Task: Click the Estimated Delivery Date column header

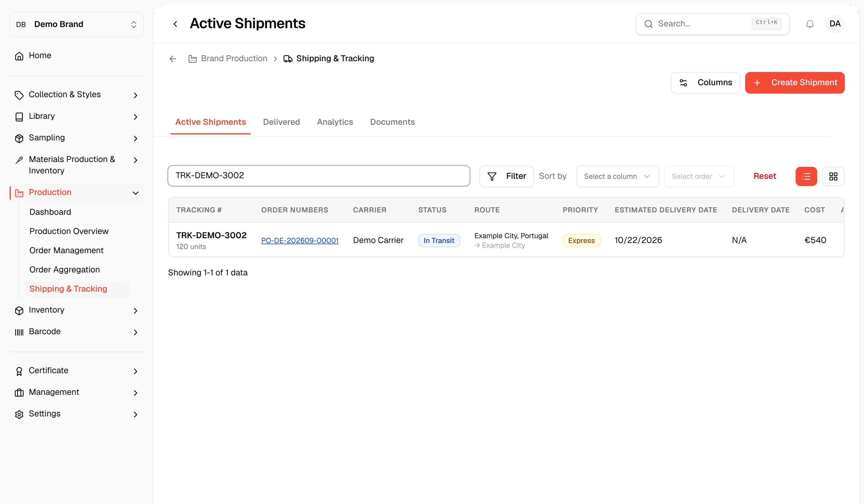Action: tap(665, 210)
